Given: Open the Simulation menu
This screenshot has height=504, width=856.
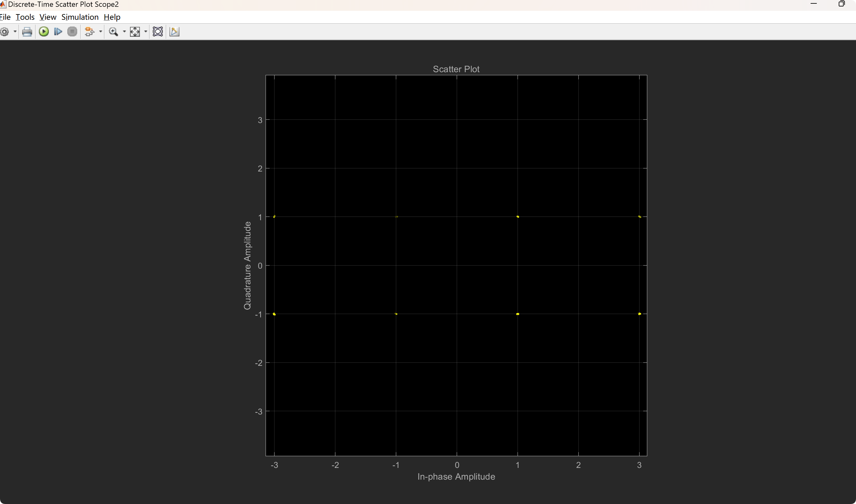Looking at the screenshot, I should [80, 17].
